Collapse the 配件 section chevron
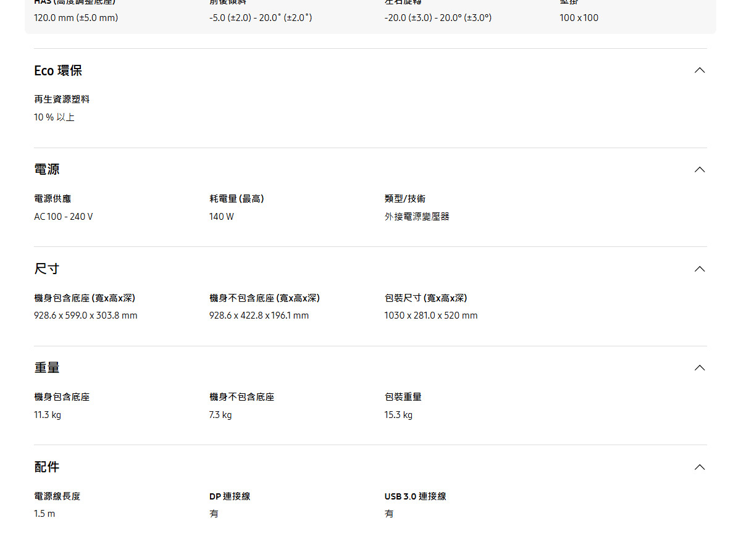Image resolution: width=741 pixels, height=560 pixels. (699, 467)
